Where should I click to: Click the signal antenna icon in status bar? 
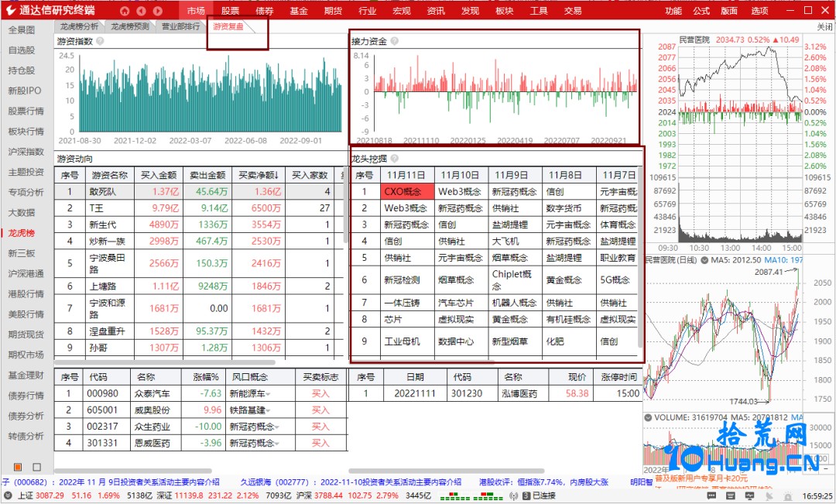pos(513,495)
